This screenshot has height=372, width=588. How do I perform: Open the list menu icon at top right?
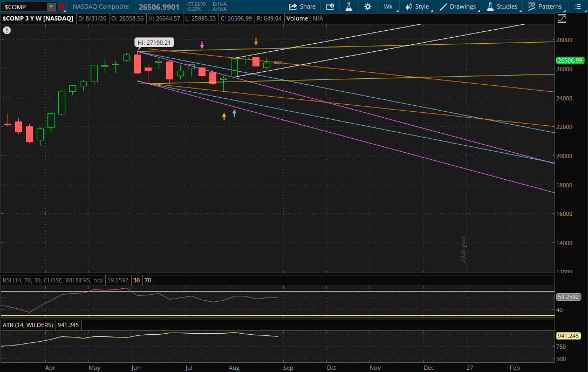(x=578, y=6)
